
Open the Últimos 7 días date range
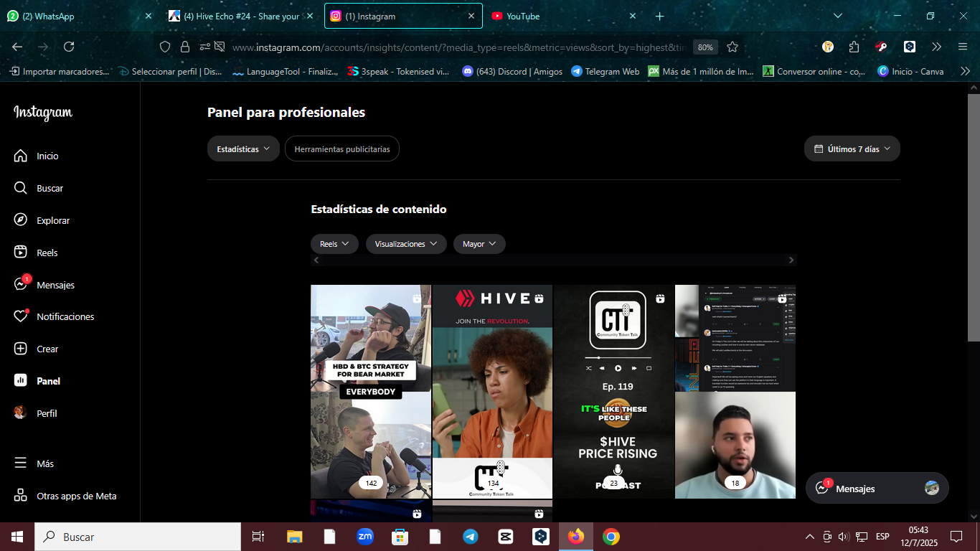tap(852, 149)
